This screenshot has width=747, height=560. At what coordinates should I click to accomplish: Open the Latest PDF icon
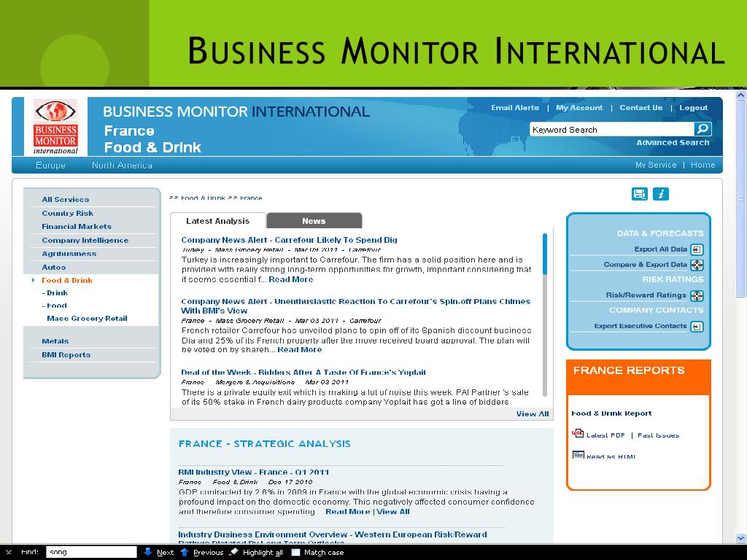point(578,433)
